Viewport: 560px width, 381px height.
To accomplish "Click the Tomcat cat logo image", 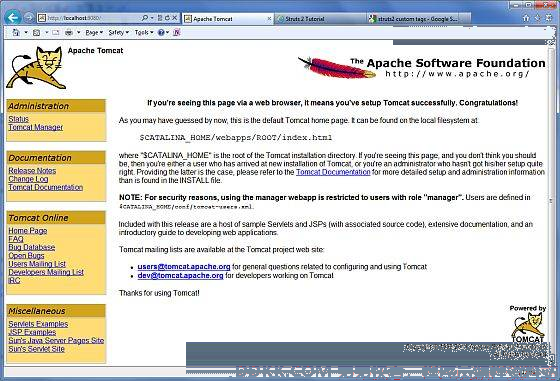I will click(x=36, y=68).
